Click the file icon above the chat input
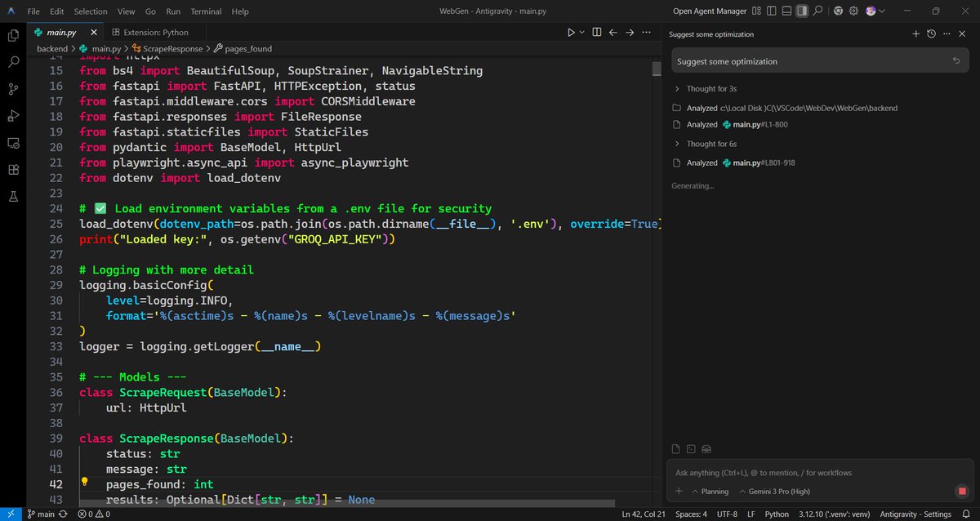Image resolution: width=980 pixels, height=521 pixels. coord(675,448)
